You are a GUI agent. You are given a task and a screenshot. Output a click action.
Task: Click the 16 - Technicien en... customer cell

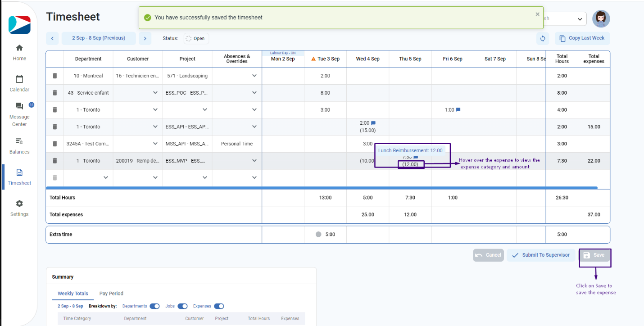point(138,76)
